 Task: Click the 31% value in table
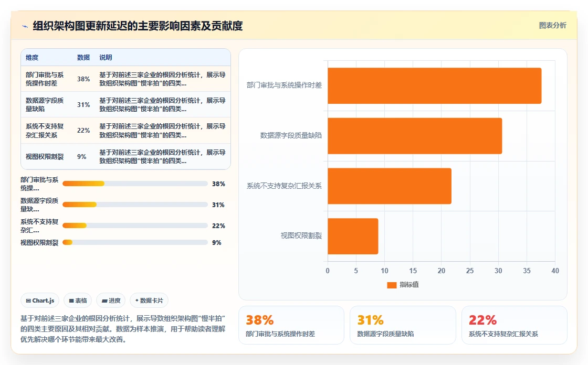coord(83,104)
